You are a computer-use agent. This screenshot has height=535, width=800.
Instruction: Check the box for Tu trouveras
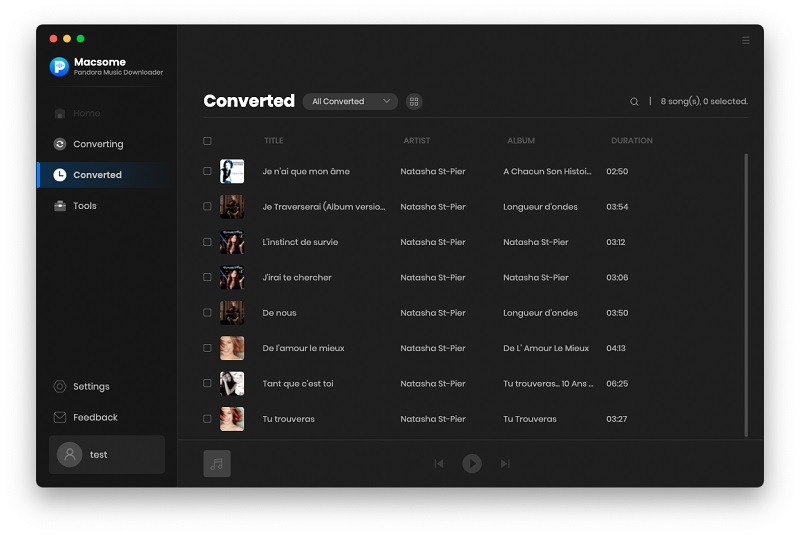[207, 419]
